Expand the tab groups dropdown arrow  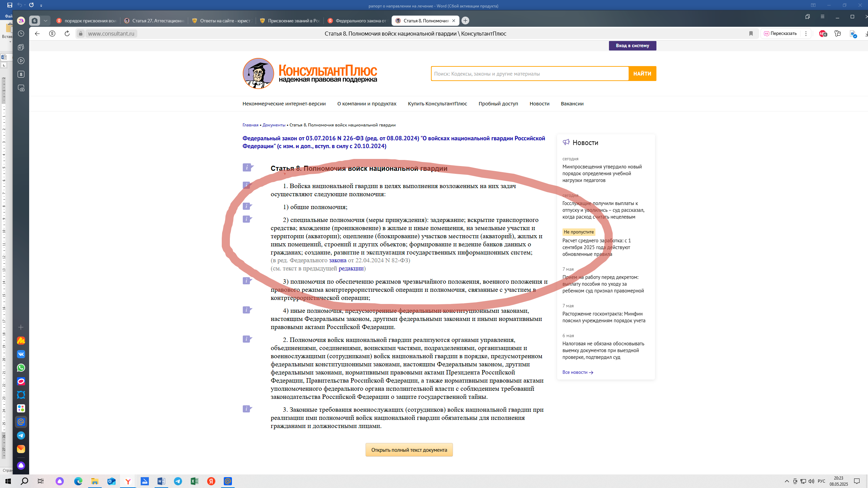[x=45, y=21]
